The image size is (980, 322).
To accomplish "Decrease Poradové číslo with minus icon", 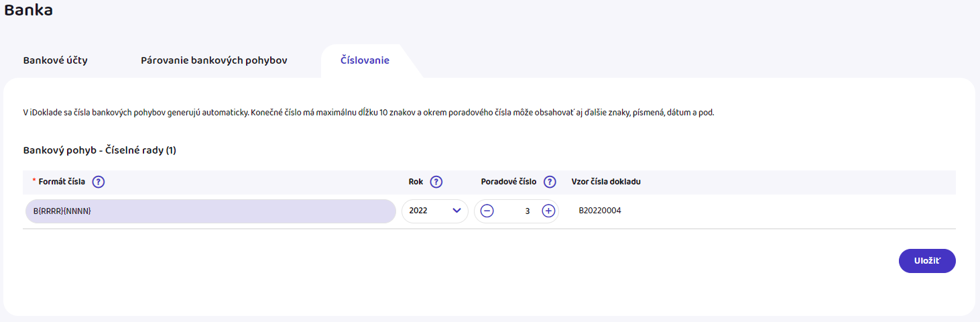I will (487, 211).
